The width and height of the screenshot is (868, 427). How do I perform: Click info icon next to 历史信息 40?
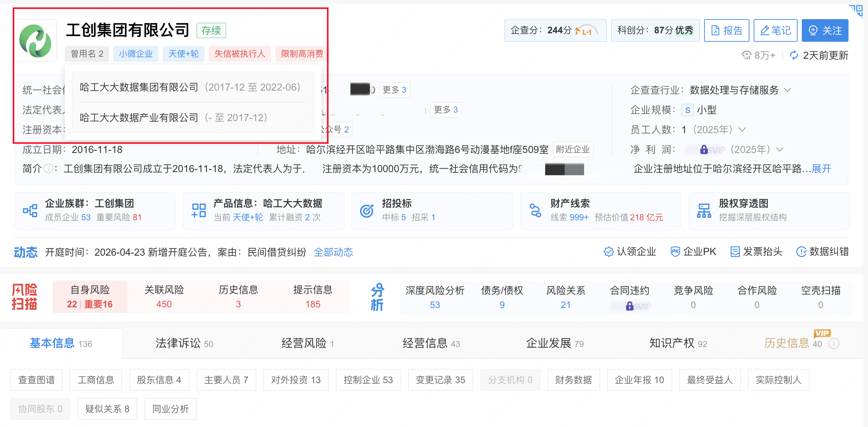834,343
